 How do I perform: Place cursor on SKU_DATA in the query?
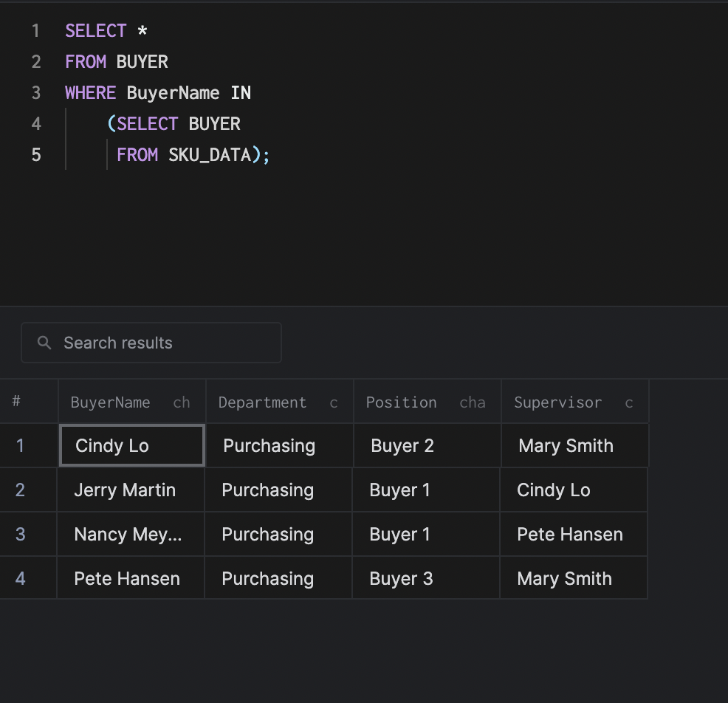[x=210, y=155]
